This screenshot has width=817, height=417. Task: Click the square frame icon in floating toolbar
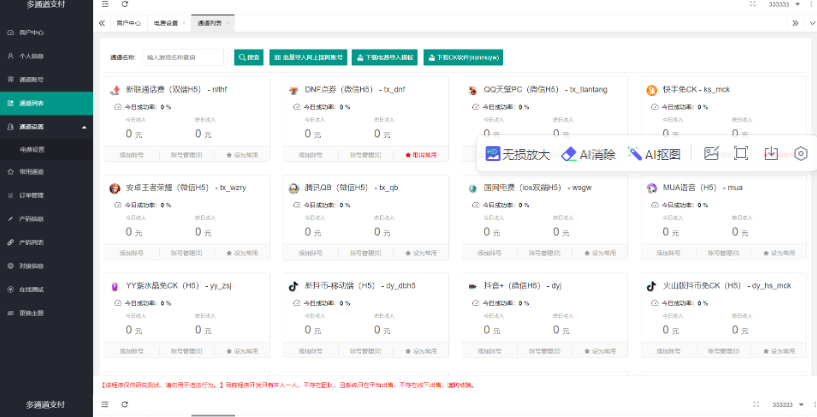click(741, 153)
